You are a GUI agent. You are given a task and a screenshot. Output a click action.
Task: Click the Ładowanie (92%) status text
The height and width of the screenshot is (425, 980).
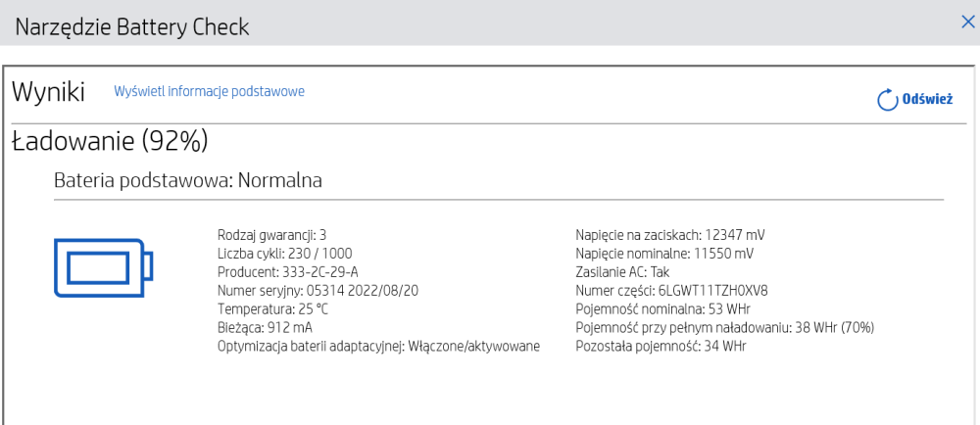[110, 142]
